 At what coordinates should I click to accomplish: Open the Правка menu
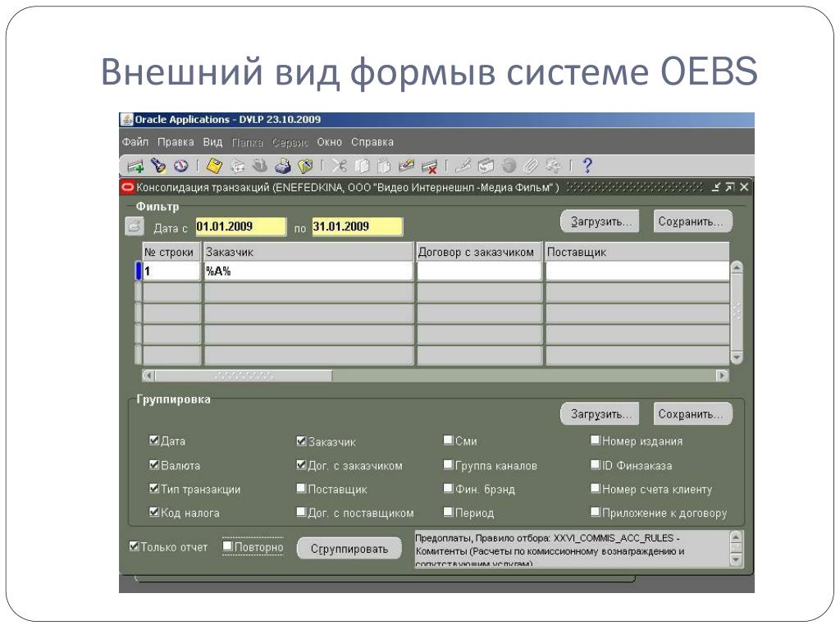tap(176, 142)
